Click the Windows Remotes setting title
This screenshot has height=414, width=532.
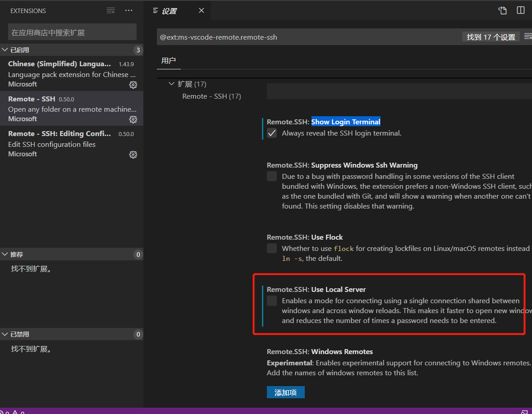[342, 352]
